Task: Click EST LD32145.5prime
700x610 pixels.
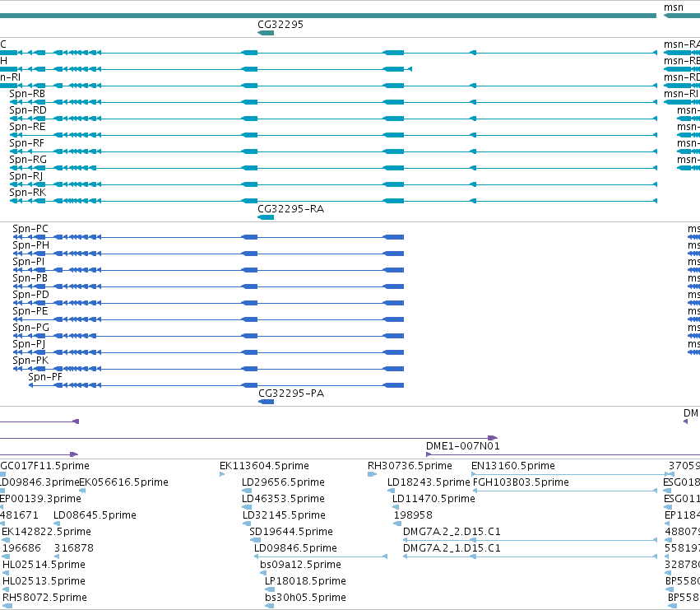Action: pyautogui.click(x=284, y=515)
